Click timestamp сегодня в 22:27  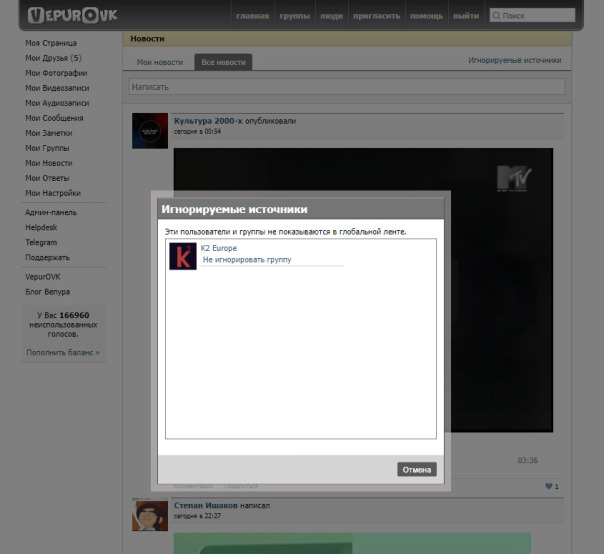[197, 516]
